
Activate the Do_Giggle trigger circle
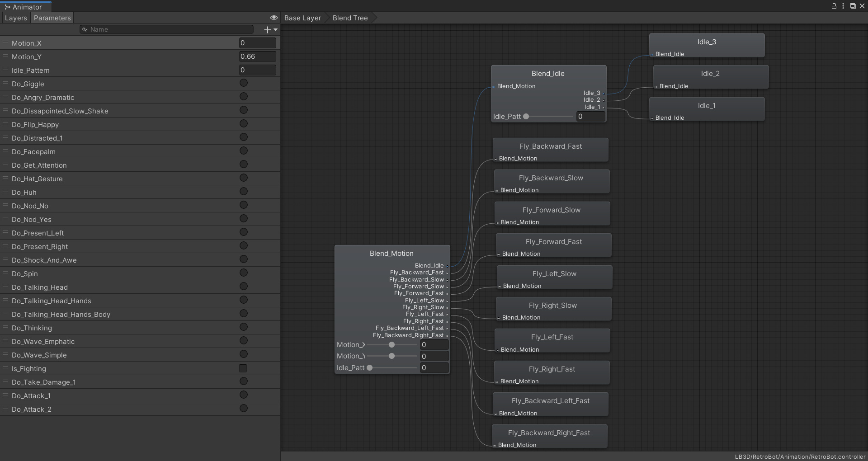244,83
